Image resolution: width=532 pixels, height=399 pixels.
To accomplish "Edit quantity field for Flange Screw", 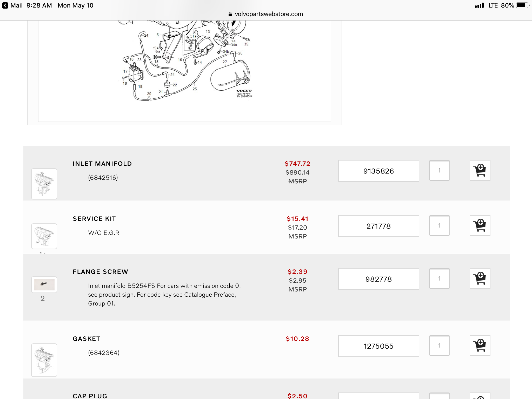I will (439, 278).
